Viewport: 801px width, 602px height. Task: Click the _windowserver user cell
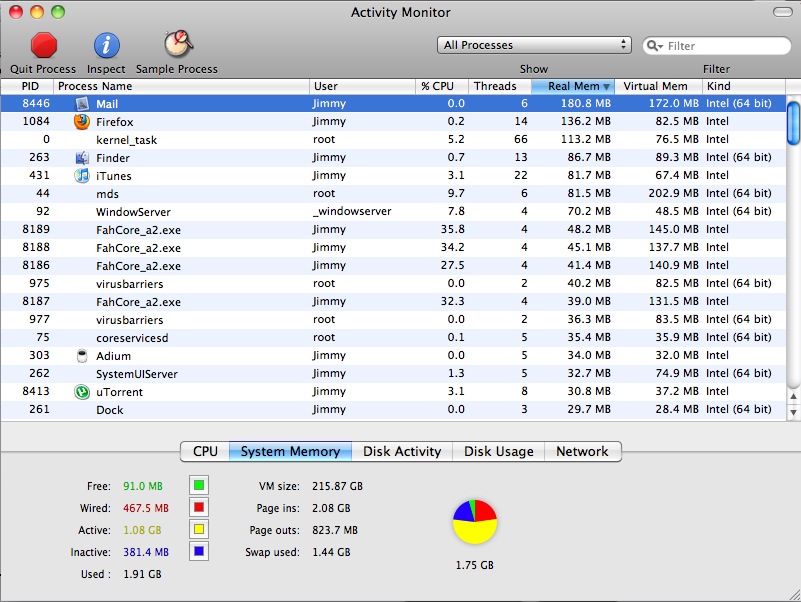coord(352,211)
